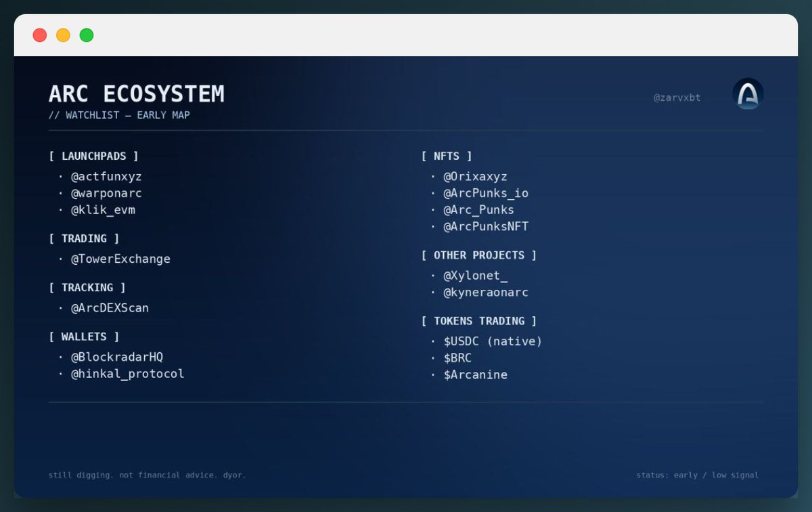Select the @Arc_Punks entry
This screenshot has height=512, width=812.
coord(478,210)
